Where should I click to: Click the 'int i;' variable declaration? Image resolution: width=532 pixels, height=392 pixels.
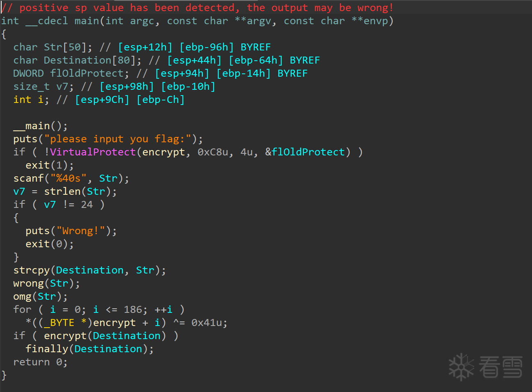[31, 100]
